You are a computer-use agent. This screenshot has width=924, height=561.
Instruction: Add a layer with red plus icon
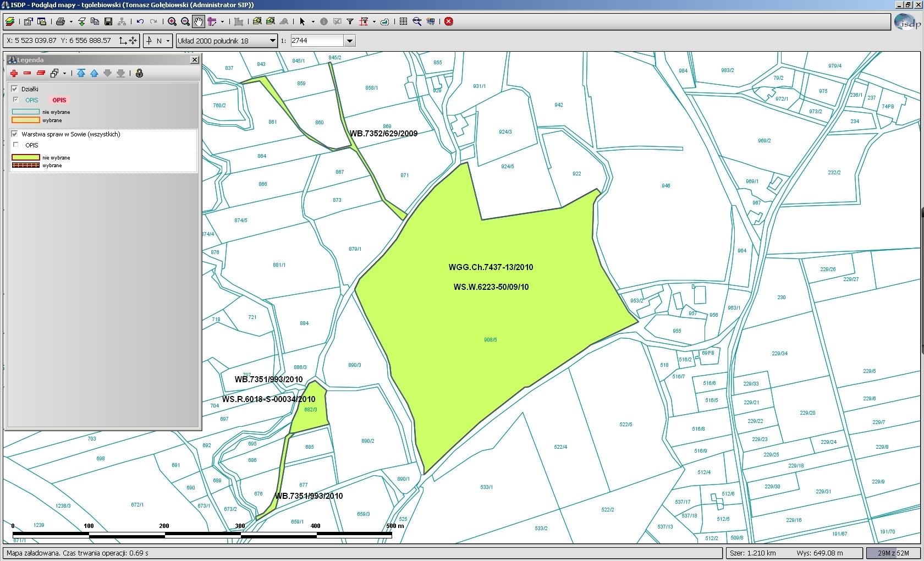14,73
